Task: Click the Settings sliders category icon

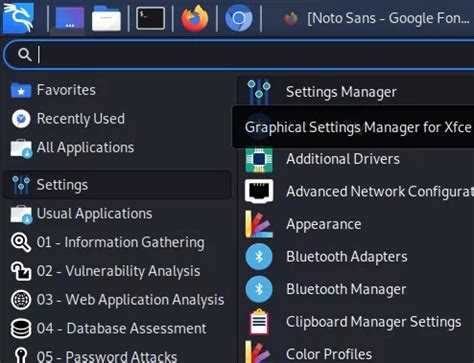Action: click(x=21, y=185)
